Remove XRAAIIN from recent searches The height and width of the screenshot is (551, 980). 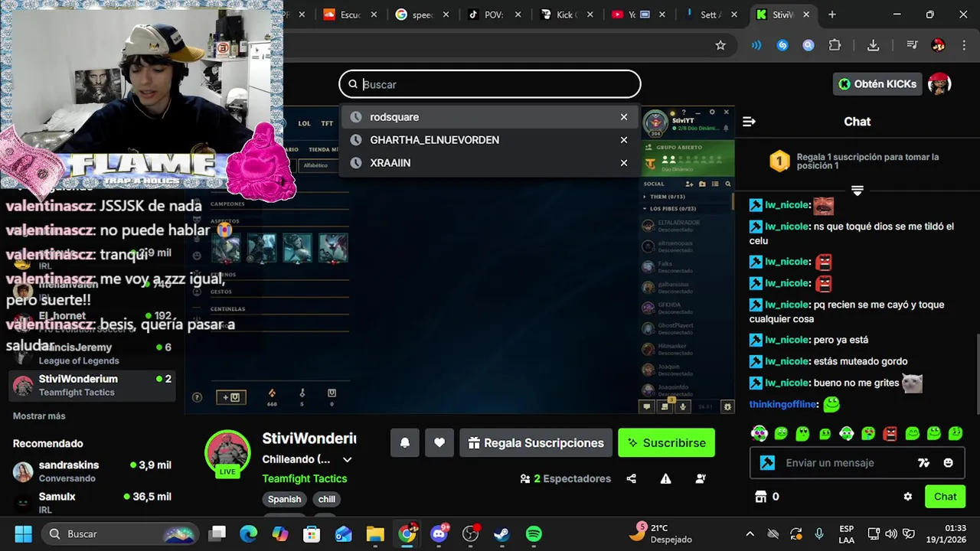(x=624, y=163)
